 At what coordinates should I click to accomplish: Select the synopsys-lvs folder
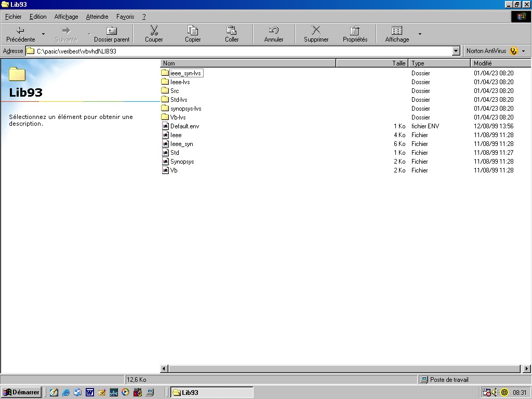(x=185, y=109)
